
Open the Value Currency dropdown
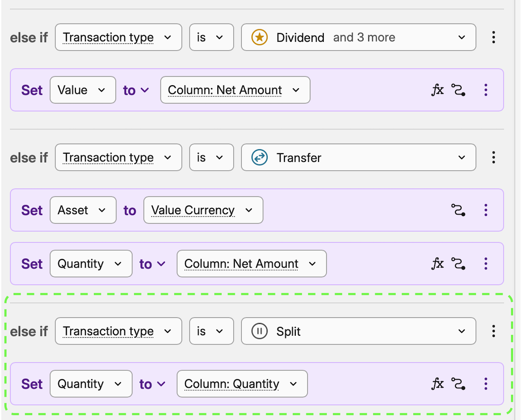click(203, 210)
